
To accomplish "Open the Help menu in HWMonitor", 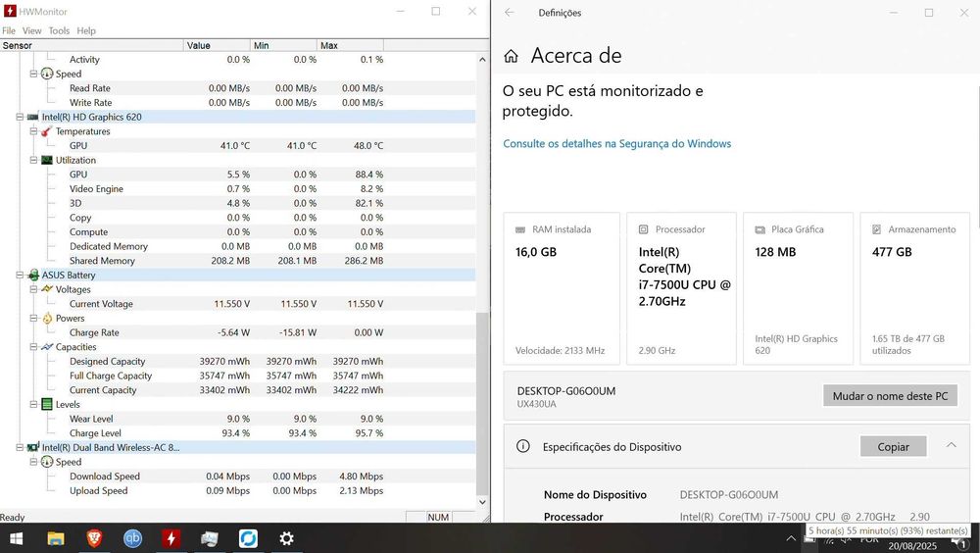I will pyautogui.click(x=86, y=30).
